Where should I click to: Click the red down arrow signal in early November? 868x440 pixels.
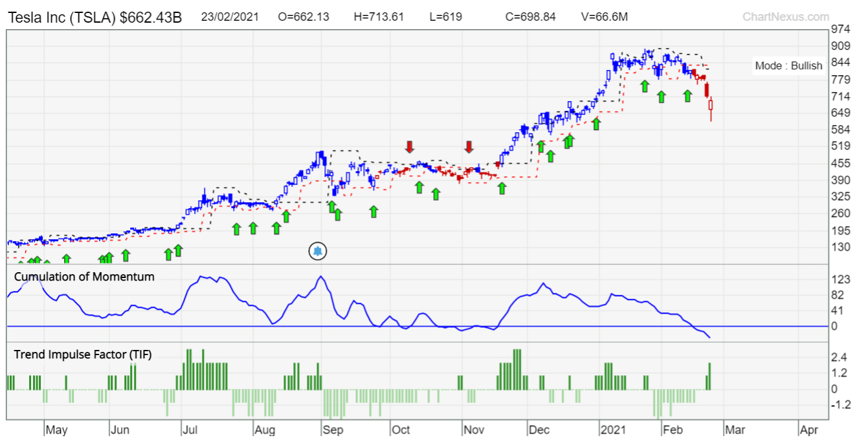coord(469,146)
